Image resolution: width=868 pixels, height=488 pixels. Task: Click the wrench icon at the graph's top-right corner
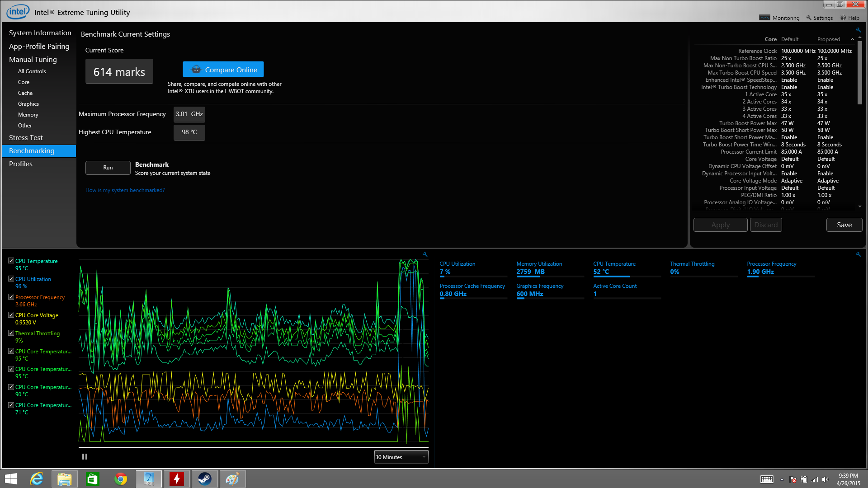coord(425,255)
